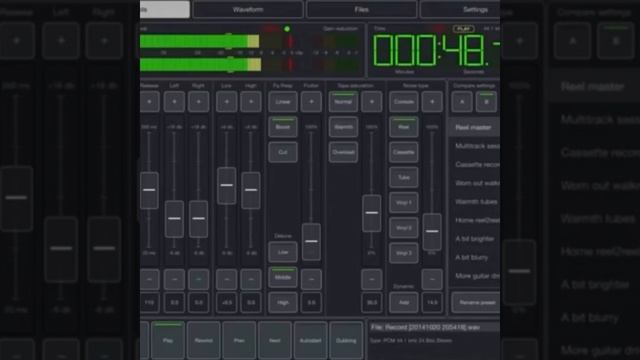Viewport: 640px width, 360px height.
Task: Select the High detune setting
Action: point(282,302)
